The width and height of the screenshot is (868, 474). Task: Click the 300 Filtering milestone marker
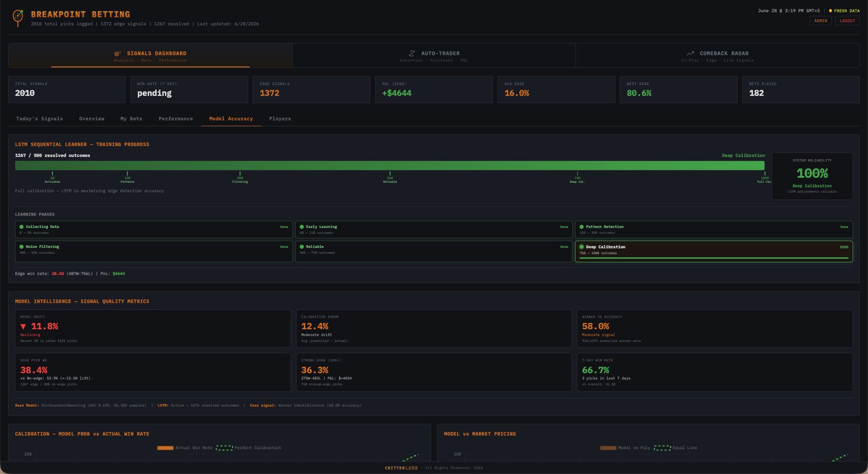pyautogui.click(x=240, y=177)
